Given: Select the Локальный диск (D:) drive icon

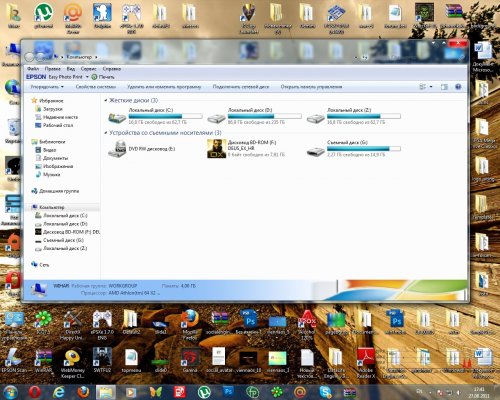Looking at the screenshot, I should pos(216,118).
